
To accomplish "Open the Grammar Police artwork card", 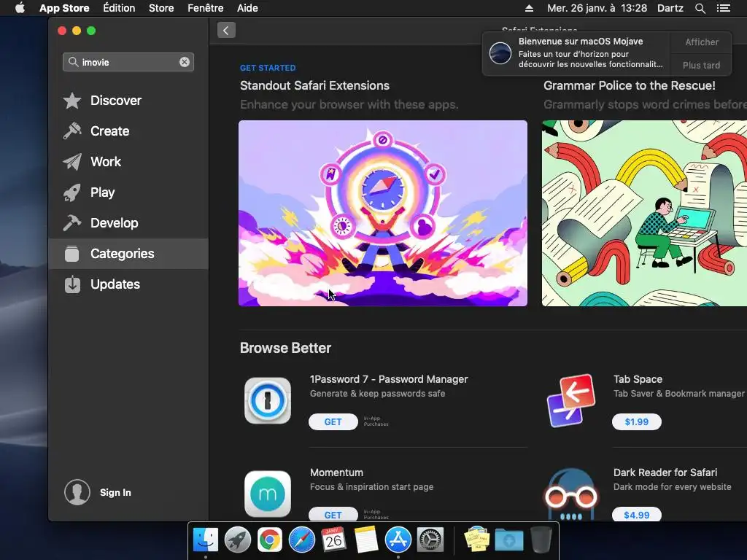I will [x=644, y=214].
